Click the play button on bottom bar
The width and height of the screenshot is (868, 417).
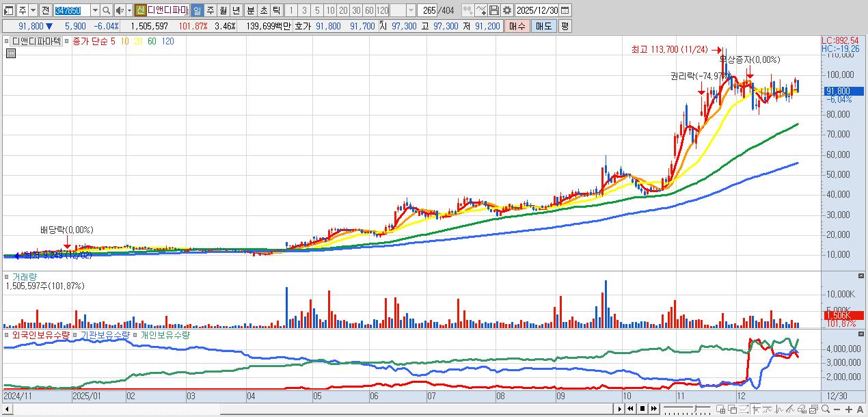click(620, 409)
